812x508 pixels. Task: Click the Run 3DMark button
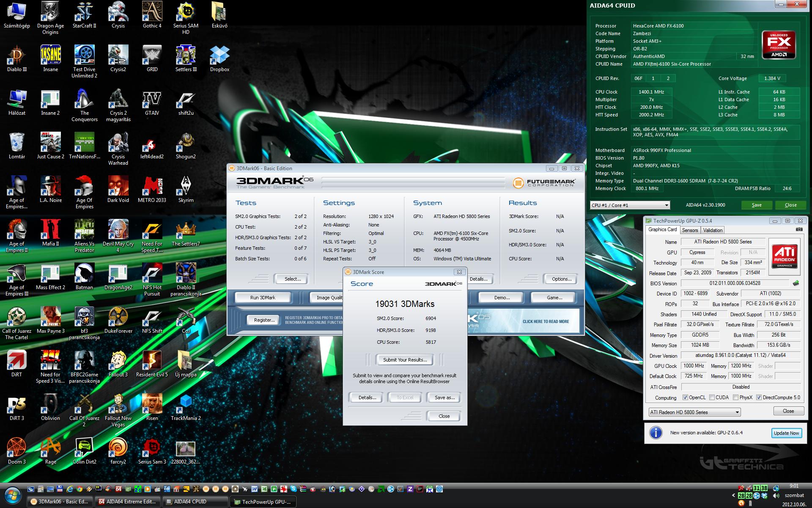pyautogui.click(x=263, y=298)
